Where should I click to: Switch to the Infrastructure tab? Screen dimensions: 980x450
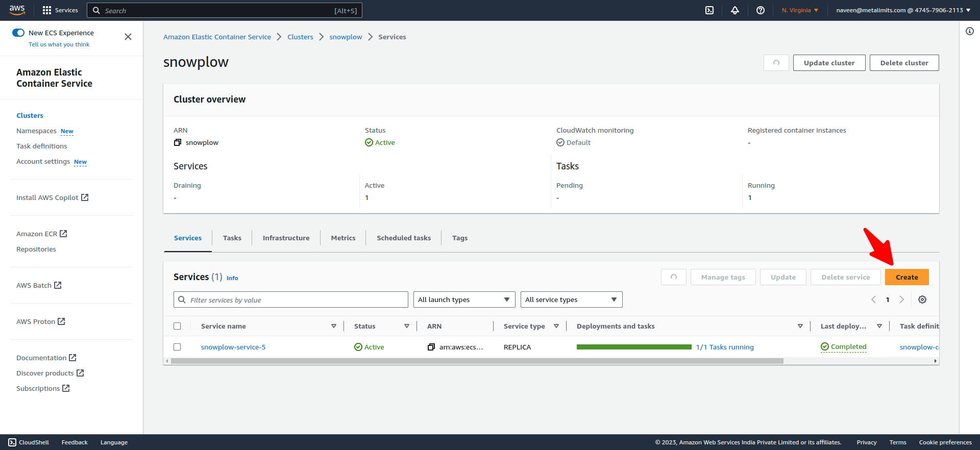(286, 238)
